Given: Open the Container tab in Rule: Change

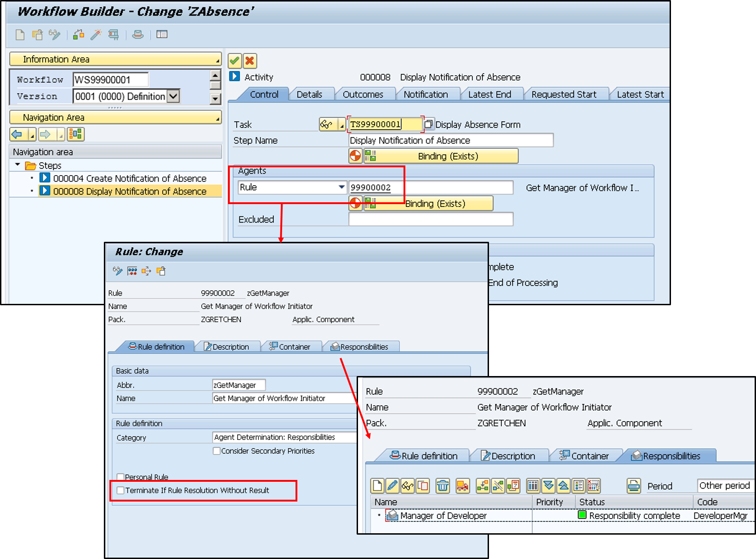Looking at the screenshot, I should (290, 347).
